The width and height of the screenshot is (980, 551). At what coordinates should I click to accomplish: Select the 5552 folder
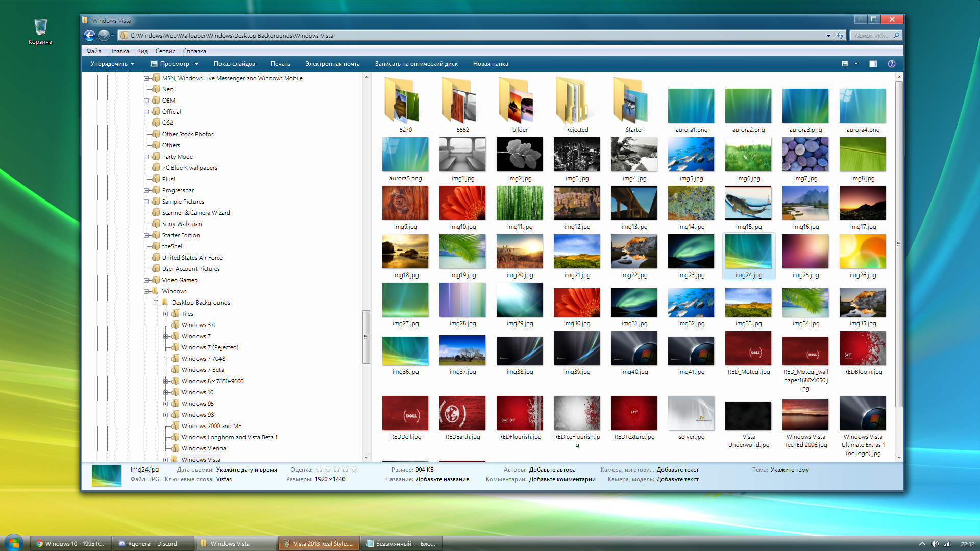coord(463,104)
